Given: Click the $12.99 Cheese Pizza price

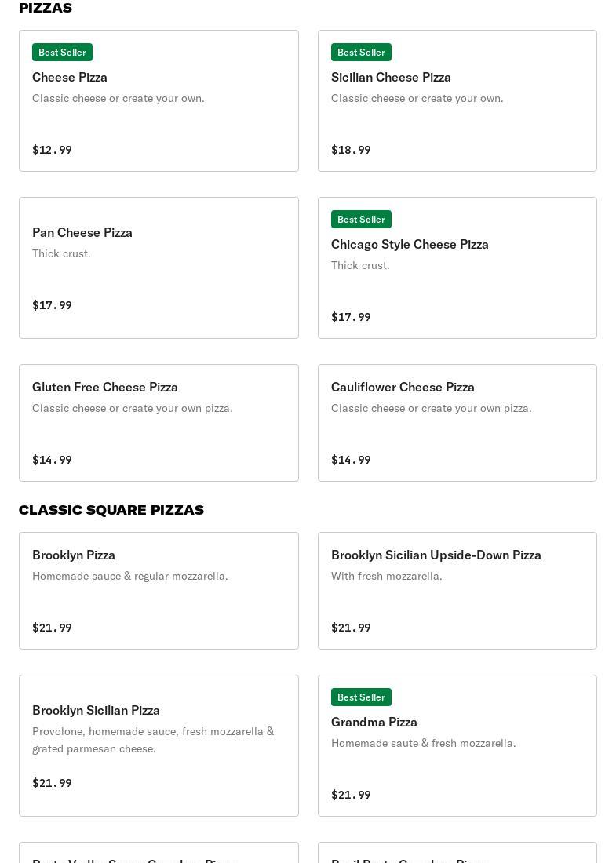Looking at the screenshot, I should tap(52, 150).
